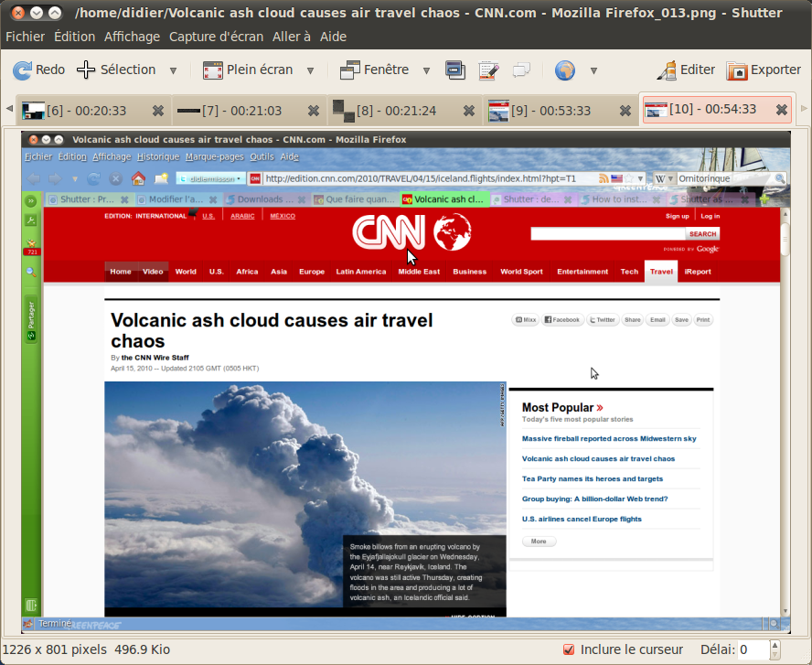Click the Log in link on the CNN header
Viewport: 812px width, 665px height.
pyautogui.click(x=710, y=216)
